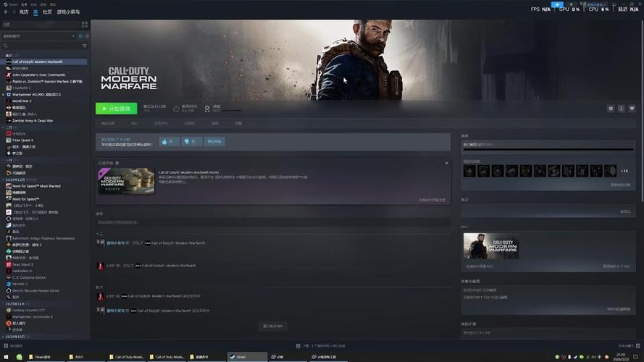Open the library games filter dropdown
644x362 pixels.
pyautogui.click(x=39, y=36)
